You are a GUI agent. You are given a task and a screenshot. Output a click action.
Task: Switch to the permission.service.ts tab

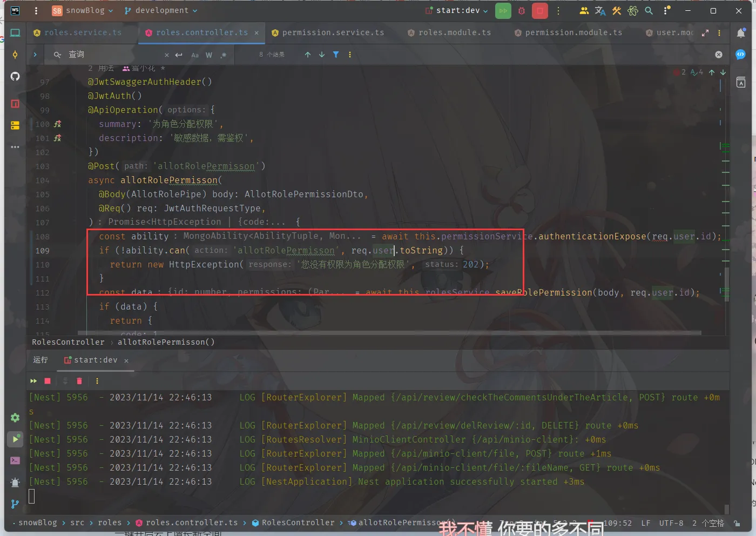coord(333,33)
